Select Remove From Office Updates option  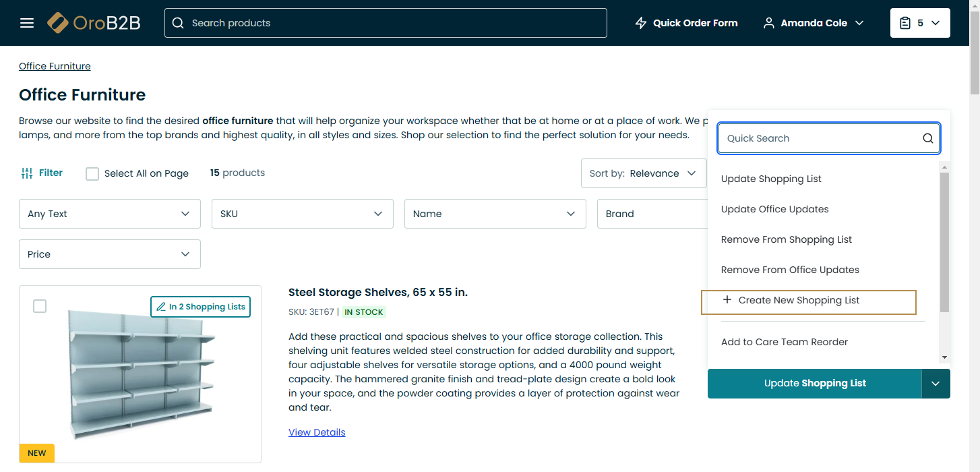pos(790,270)
